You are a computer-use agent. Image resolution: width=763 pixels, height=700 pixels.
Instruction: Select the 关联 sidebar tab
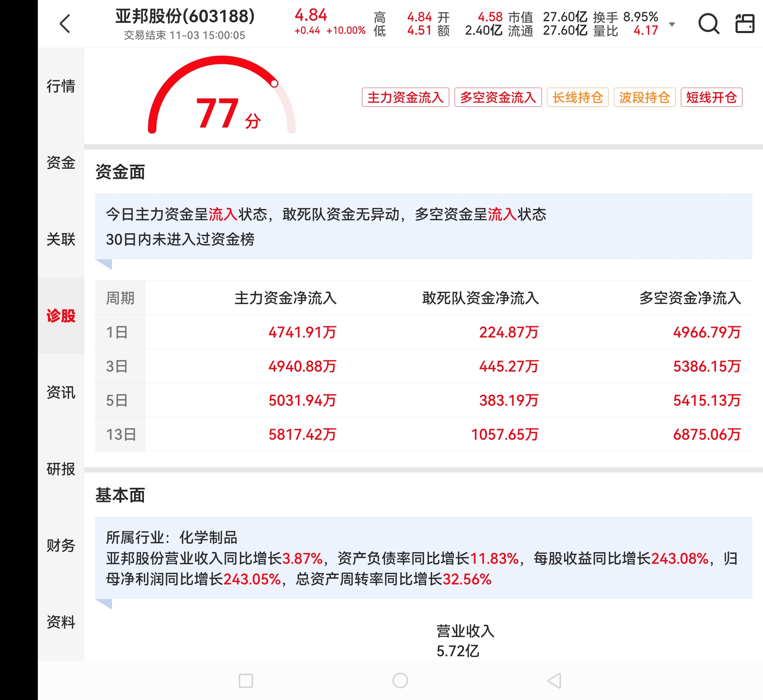point(61,239)
